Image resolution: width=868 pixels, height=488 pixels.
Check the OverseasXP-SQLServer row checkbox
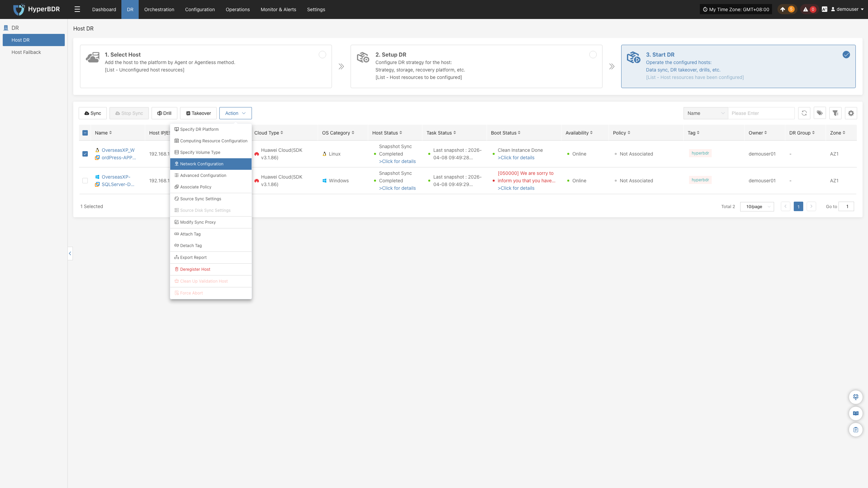[x=85, y=181]
